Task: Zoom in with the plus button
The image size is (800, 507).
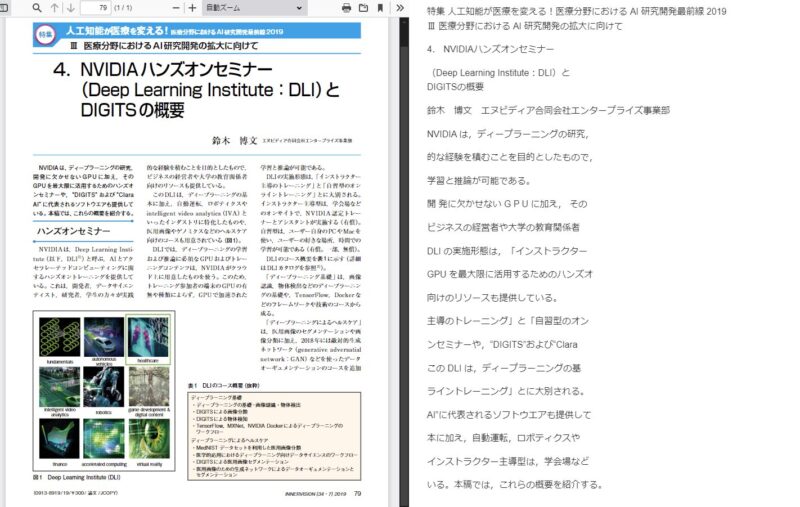Action: point(192,8)
